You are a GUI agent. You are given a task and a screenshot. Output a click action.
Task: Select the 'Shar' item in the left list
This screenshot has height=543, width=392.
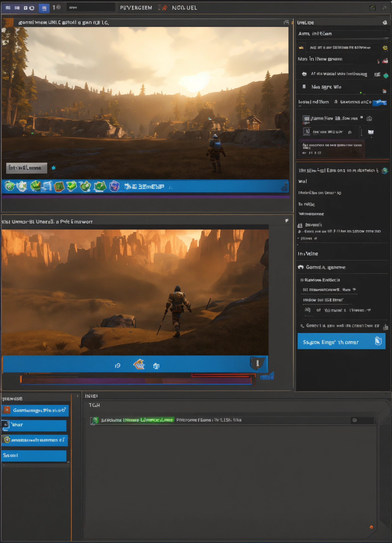(x=34, y=425)
